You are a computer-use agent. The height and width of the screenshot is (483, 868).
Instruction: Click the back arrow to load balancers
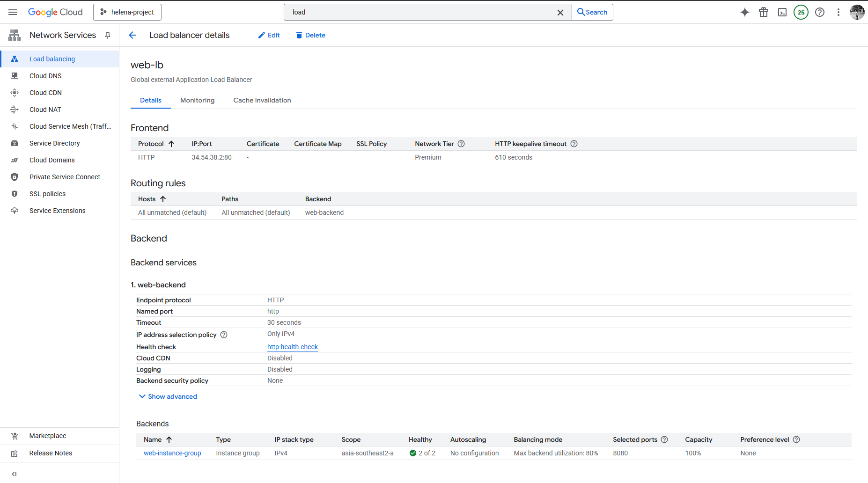click(x=132, y=35)
